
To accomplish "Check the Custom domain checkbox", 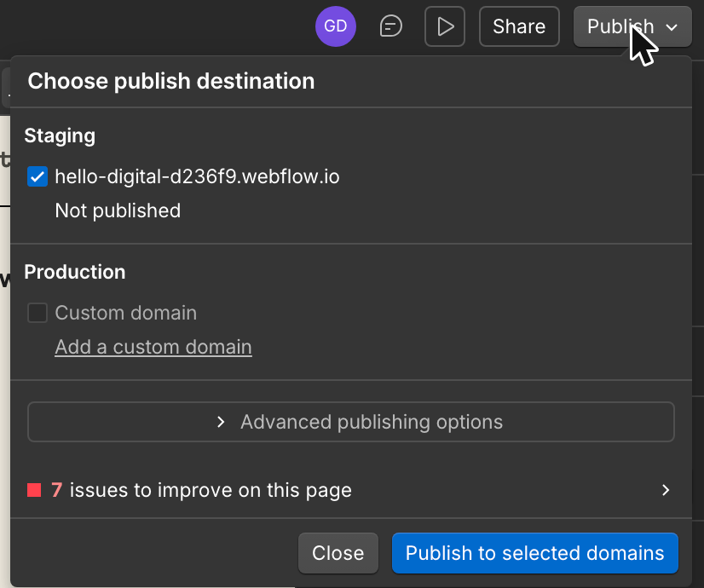I will tap(38, 313).
